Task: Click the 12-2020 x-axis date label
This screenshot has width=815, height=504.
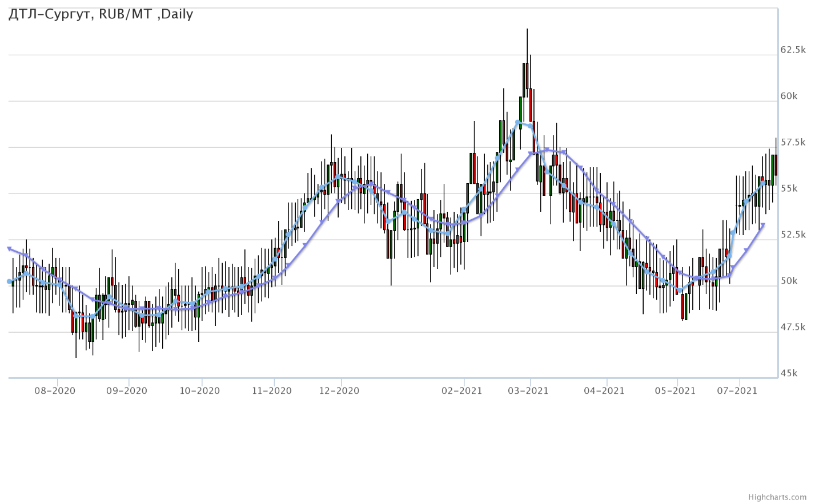Action: point(339,391)
